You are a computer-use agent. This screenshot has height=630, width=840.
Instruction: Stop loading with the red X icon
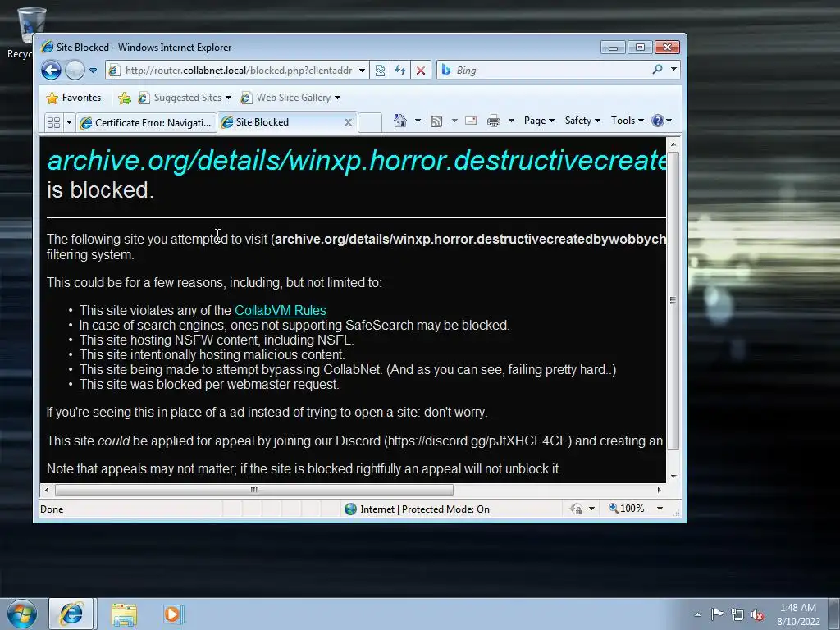point(421,71)
